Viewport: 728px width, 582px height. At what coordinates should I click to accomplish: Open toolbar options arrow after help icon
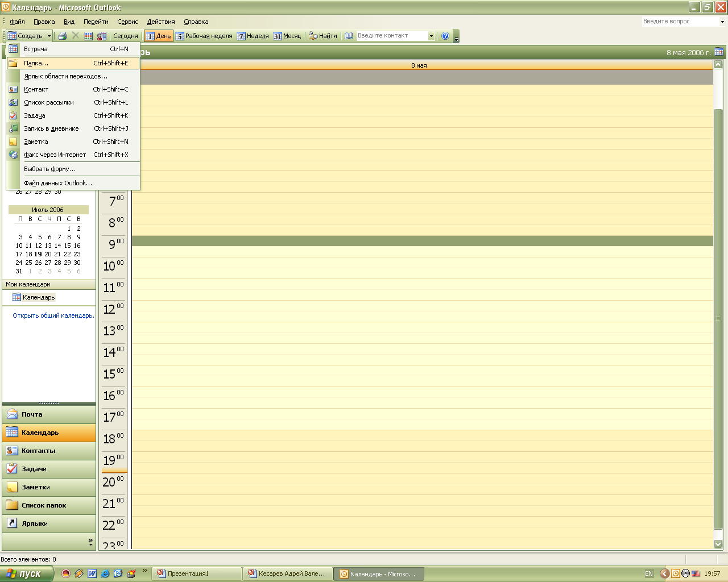point(456,37)
